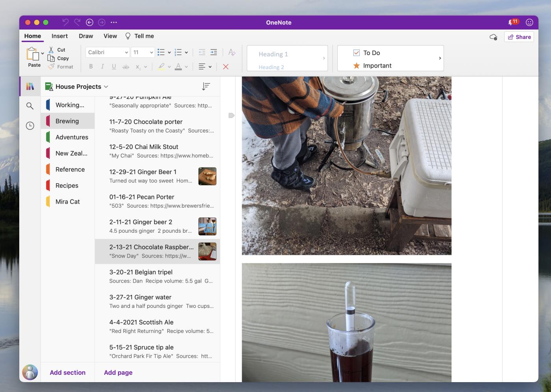Show notebooks with the books icon

point(30,86)
